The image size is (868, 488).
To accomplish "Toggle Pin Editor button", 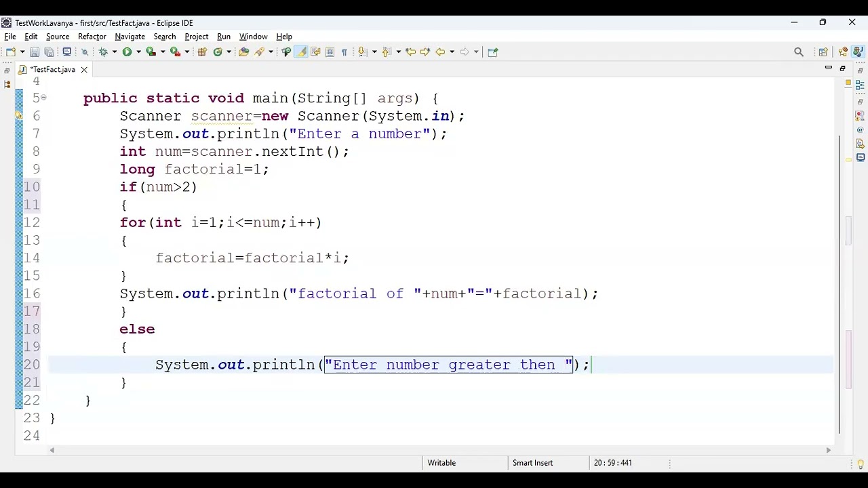I will pyautogui.click(x=493, y=52).
